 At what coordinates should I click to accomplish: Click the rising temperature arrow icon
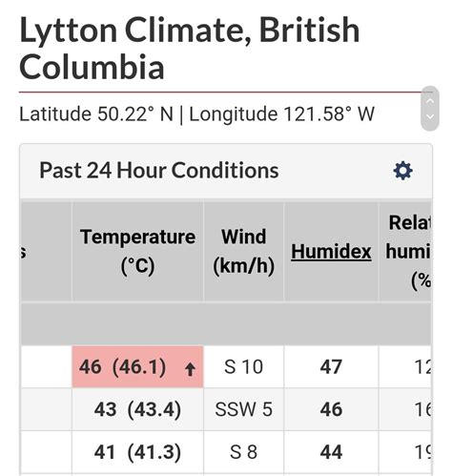[x=190, y=369]
